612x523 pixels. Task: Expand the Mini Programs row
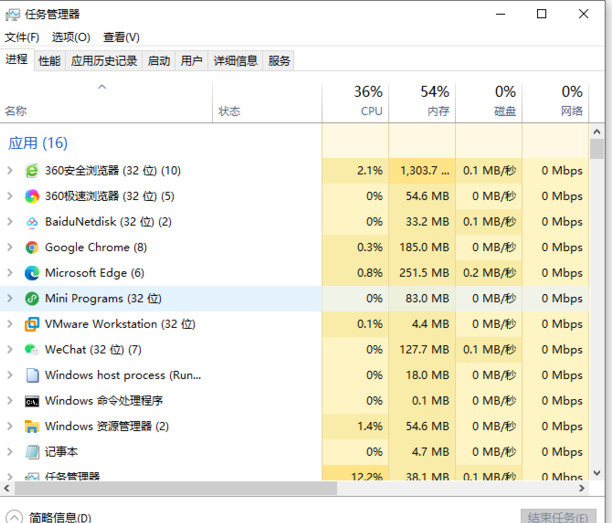(10, 299)
